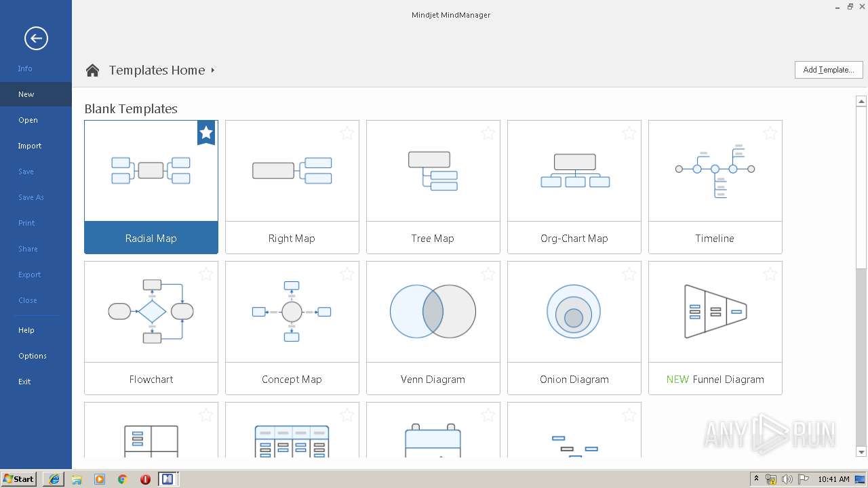Favorite the Venn Diagram star
868x488 pixels.
point(488,274)
